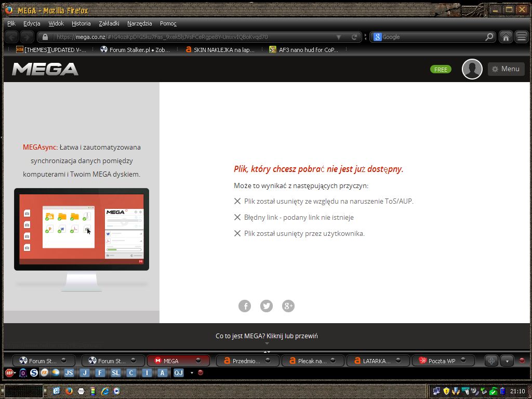Switch to the Przedmio tab
532x399 pixels.
[247, 361]
